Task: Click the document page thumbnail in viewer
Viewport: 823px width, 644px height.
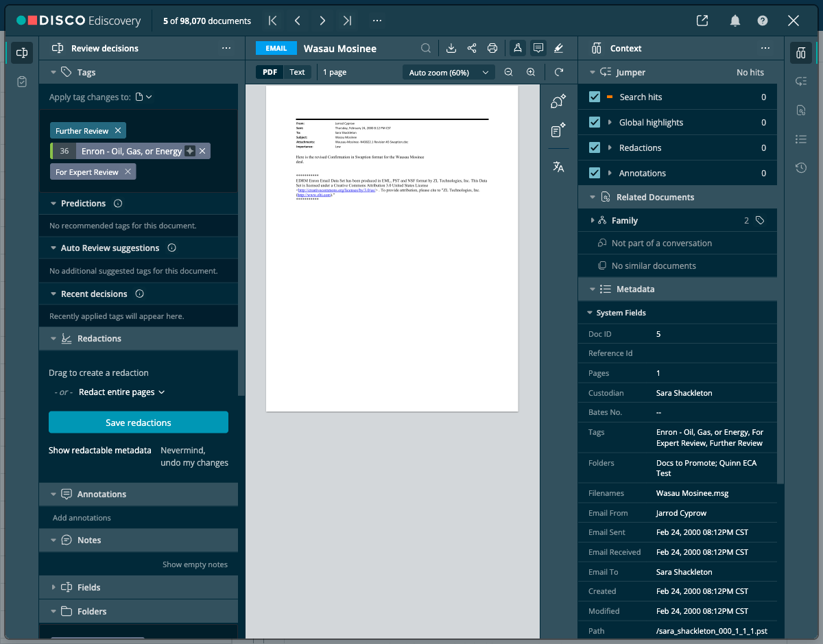Action: click(x=392, y=248)
